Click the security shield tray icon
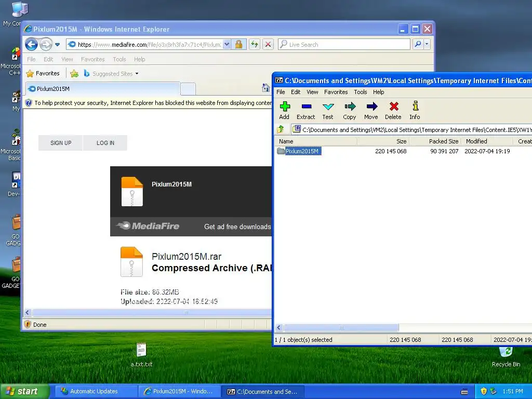Screen dimensions: 532x399 pyautogui.click(x=484, y=391)
